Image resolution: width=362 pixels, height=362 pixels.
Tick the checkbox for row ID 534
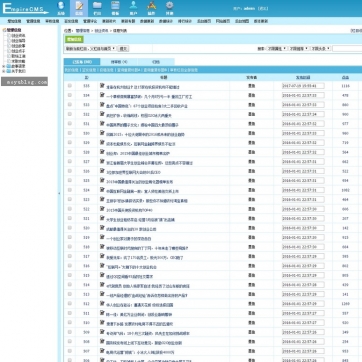tap(70, 95)
